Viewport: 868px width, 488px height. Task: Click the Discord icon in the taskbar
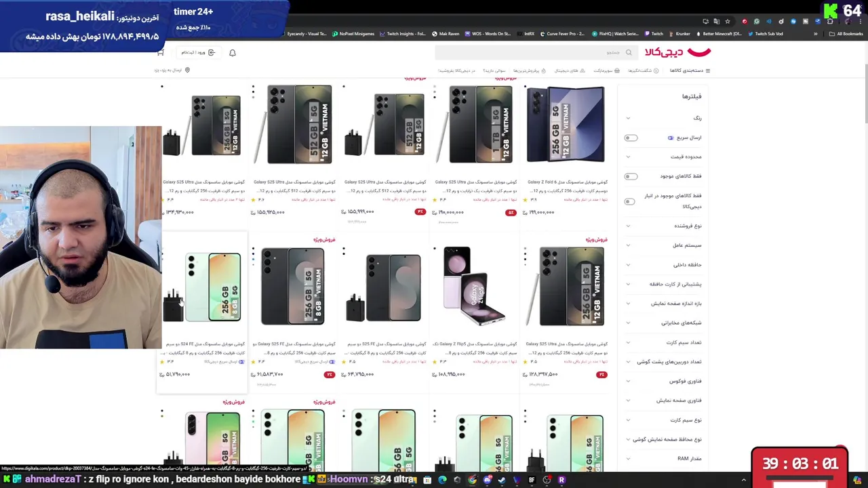click(x=487, y=480)
